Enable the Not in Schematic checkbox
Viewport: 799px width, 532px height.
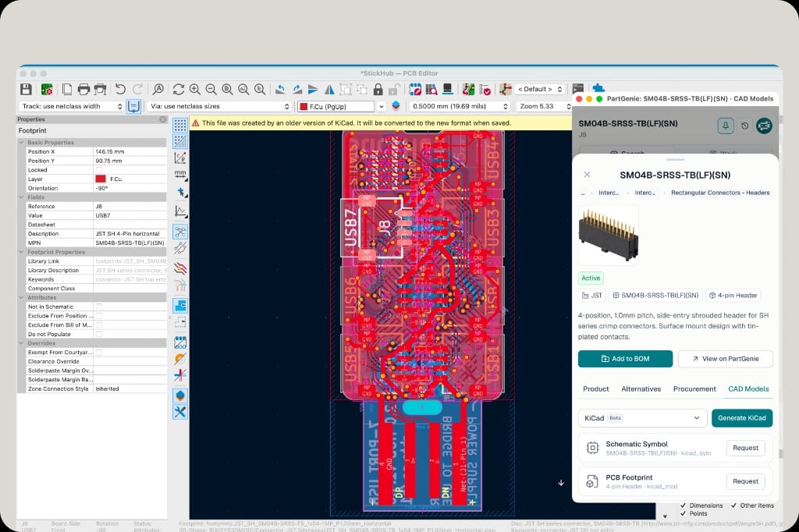click(x=99, y=307)
